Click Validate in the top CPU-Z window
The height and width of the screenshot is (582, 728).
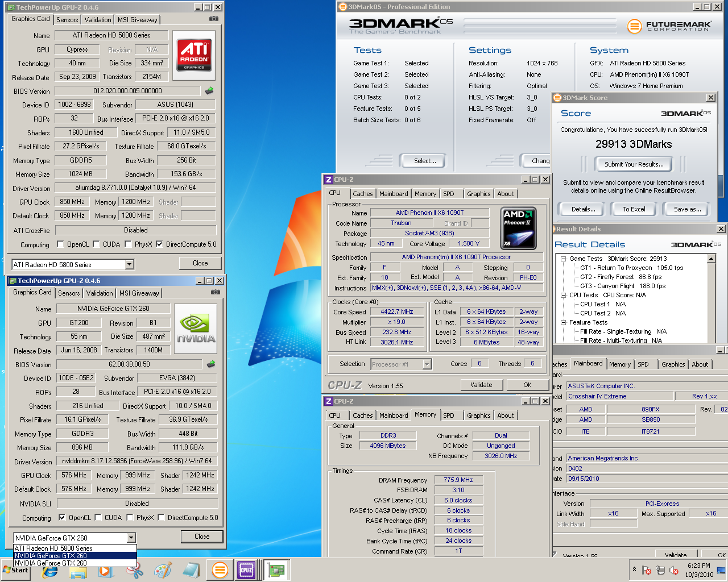pos(481,385)
